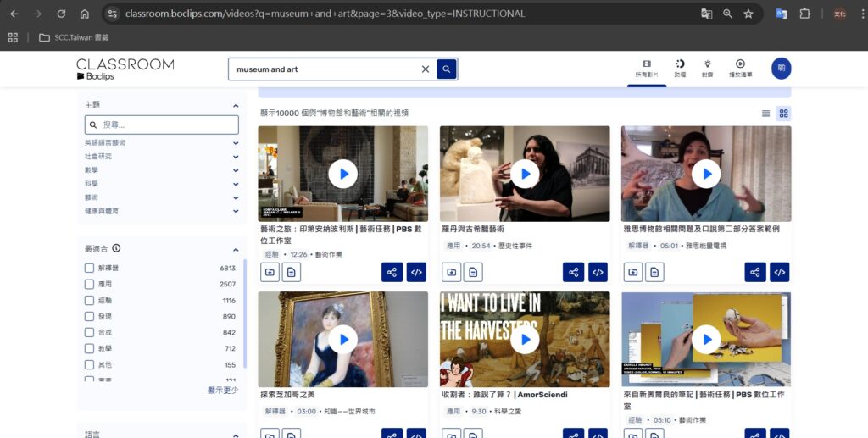Viewport: 868px width, 438px height.
Task: Collapse the 最適合 filter section
Action: tap(236, 249)
